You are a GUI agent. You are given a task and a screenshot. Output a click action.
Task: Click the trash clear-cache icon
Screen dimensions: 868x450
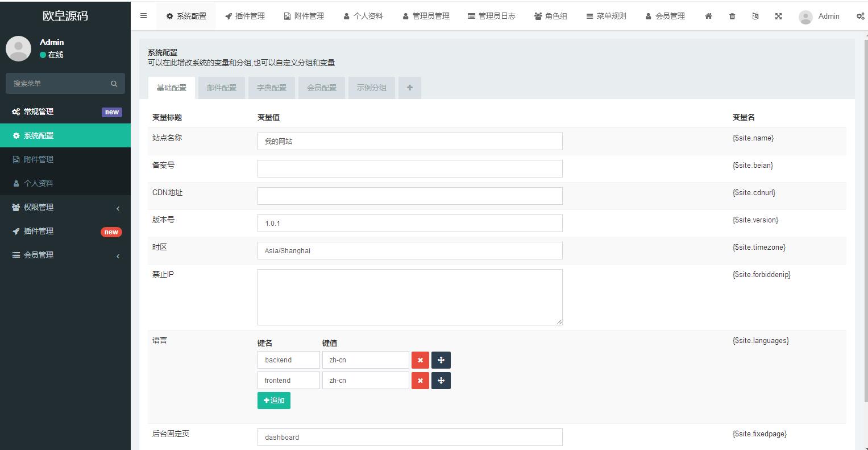pyautogui.click(x=732, y=16)
